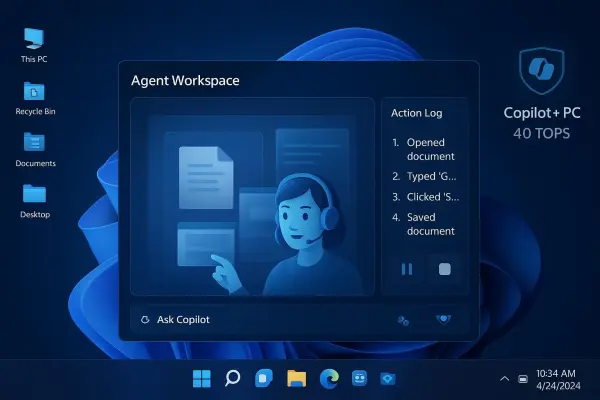Select log entry "Clicked 'S..."
This screenshot has height=400, width=600.
pos(426,197)
